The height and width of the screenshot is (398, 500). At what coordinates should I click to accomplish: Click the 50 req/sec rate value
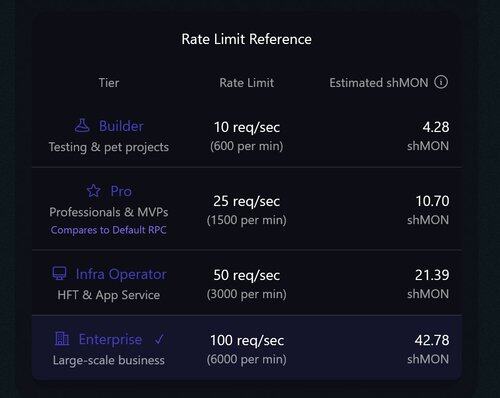247,275
